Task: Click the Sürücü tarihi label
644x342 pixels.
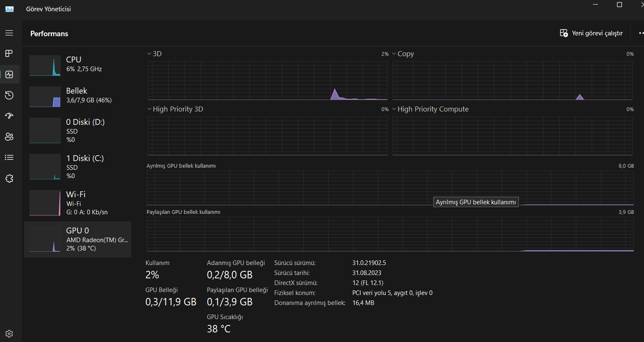Action: click(292, 273)
